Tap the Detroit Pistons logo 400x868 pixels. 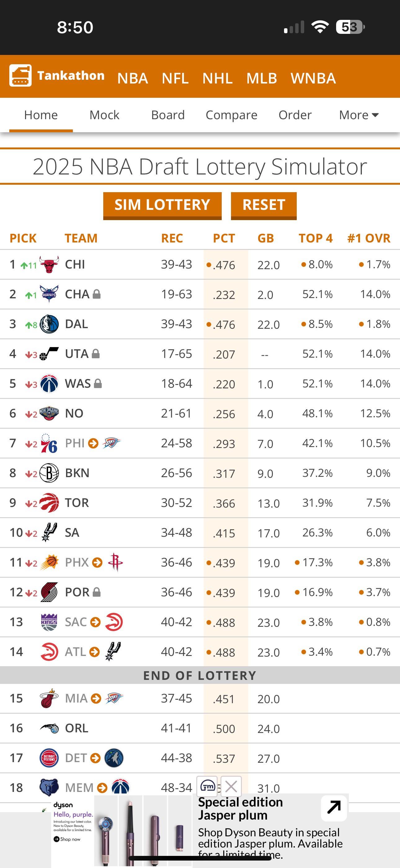pyautogui.click(x=49, y=758)
